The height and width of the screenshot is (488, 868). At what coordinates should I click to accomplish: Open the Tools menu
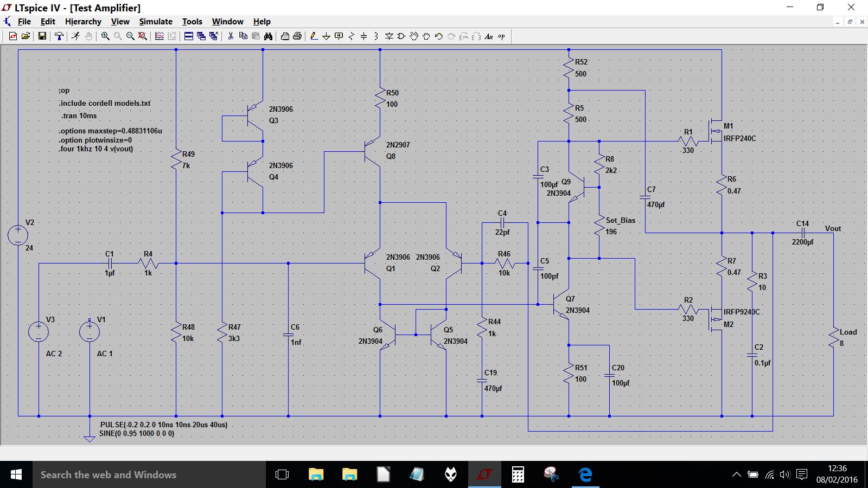click(192, 22)
